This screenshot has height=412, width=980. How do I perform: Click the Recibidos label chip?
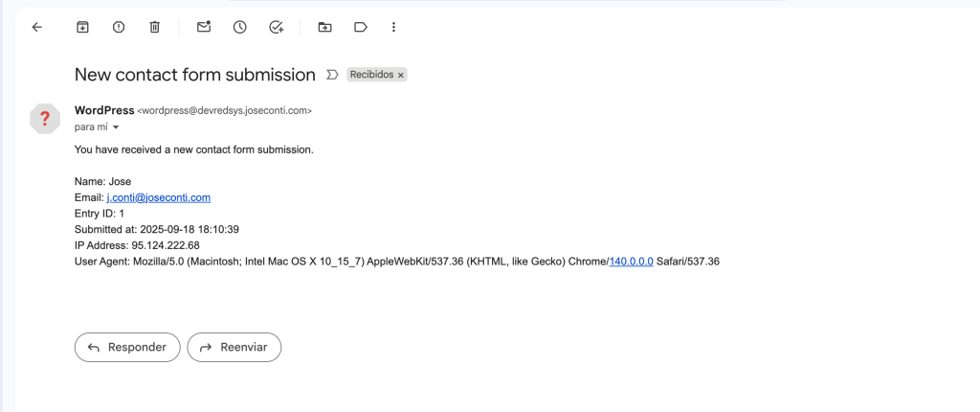tap(371, 75)
